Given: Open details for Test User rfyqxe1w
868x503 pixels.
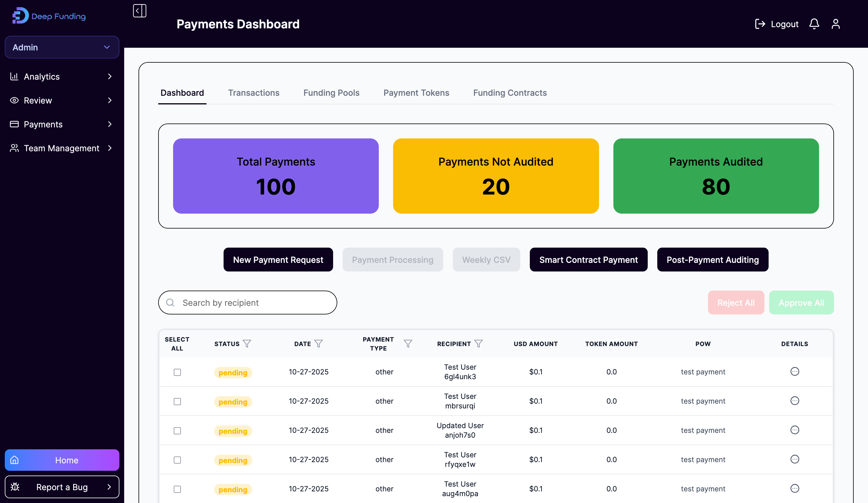Looking at the screenshot, I should 795,459.
